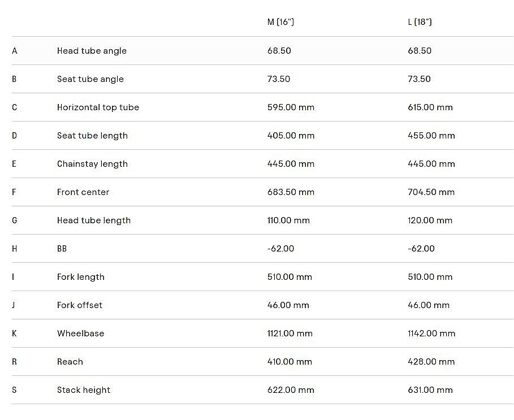Screen dimensions: 514x420
Task: Select the Horizontal top tube label
Action: pos(98,107)
